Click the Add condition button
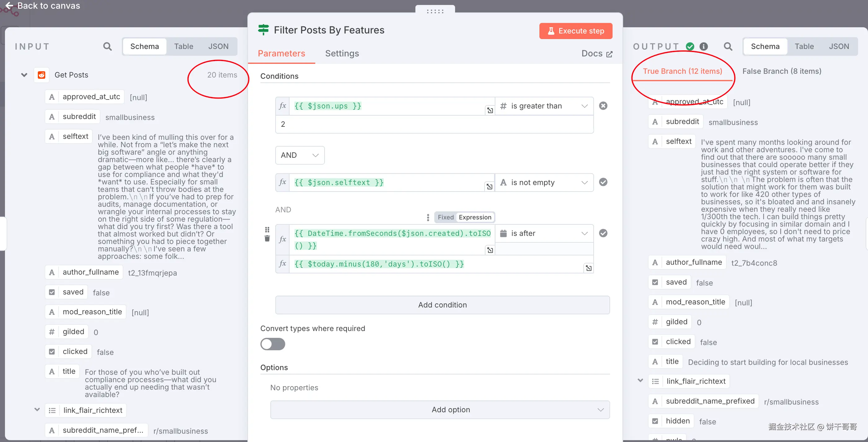868x442 pixels. [x=442, y=305]
